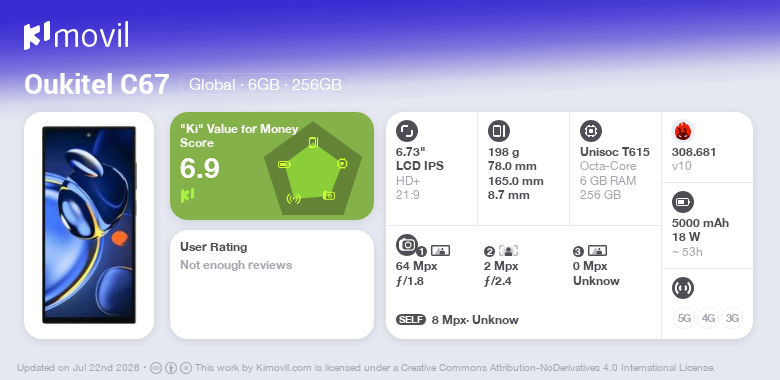Click the camera icon in radar chart
Screen dimensions: 780x380
tap(329, 195)
